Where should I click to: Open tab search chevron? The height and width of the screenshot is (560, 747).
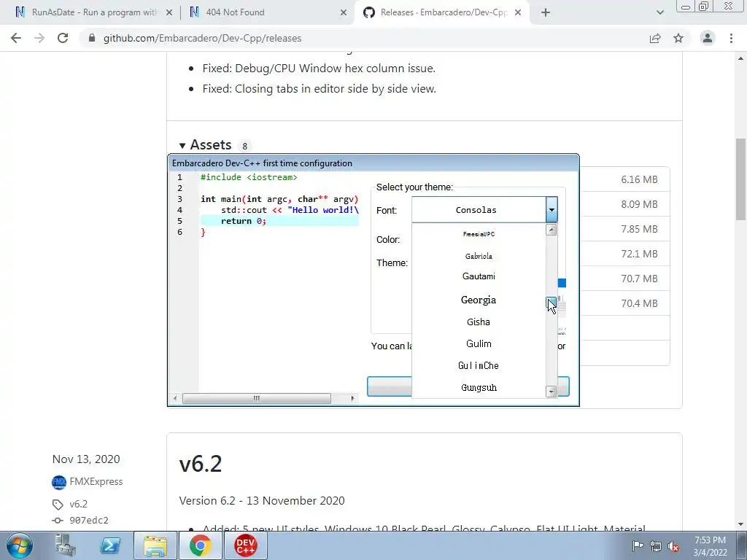click(x=659, y=12)
